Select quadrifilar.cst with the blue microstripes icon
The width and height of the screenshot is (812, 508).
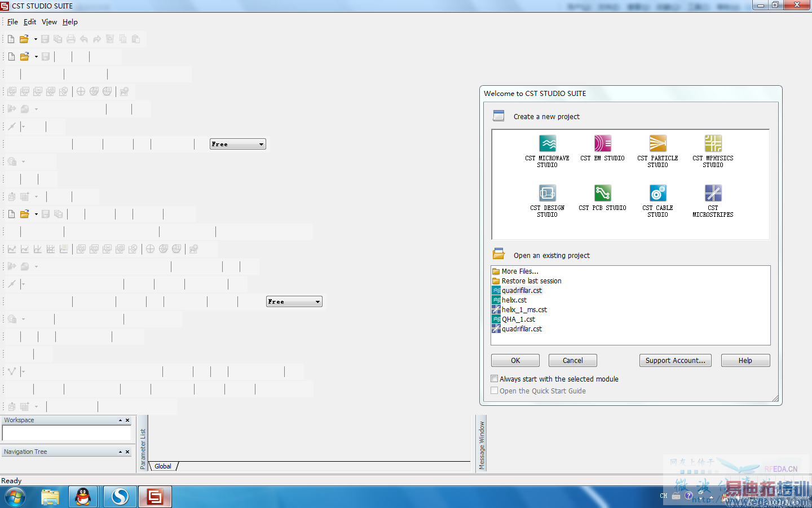522,329
